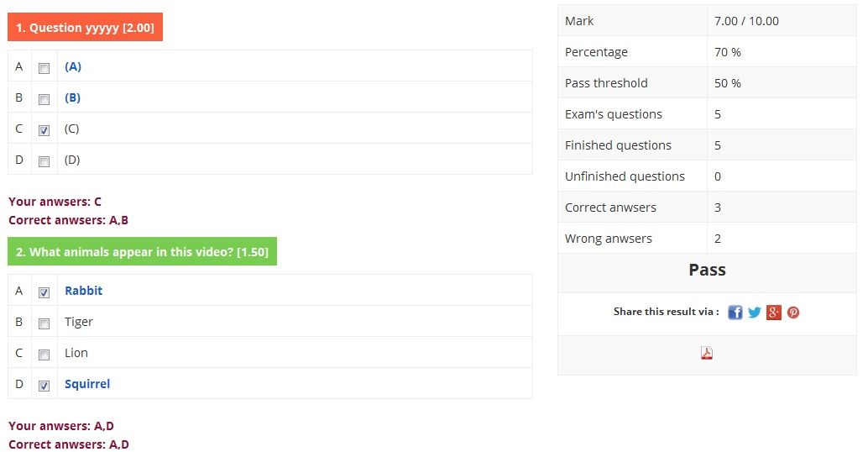This screenshot has width=868, height=452.
Task: Share result on Facebook
Action: tap(735, 313)
